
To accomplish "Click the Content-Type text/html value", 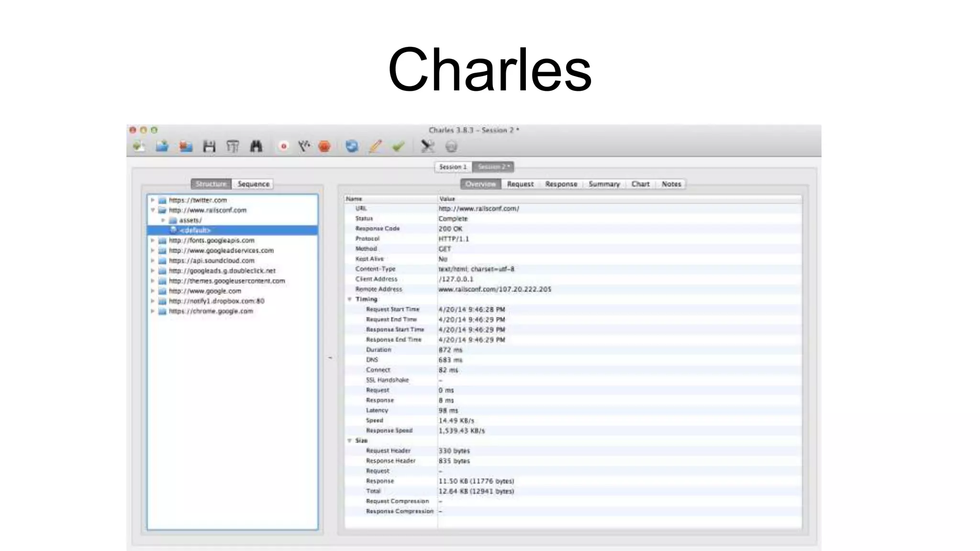I will pos(476,269).
